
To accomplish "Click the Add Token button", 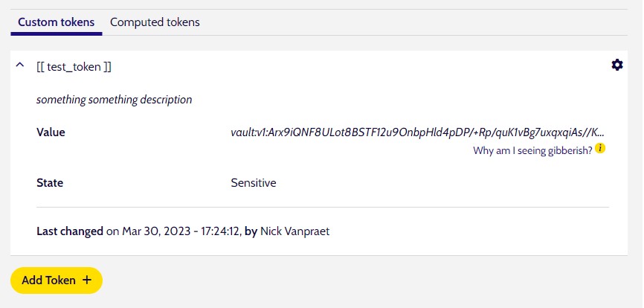I will [57, 280].
